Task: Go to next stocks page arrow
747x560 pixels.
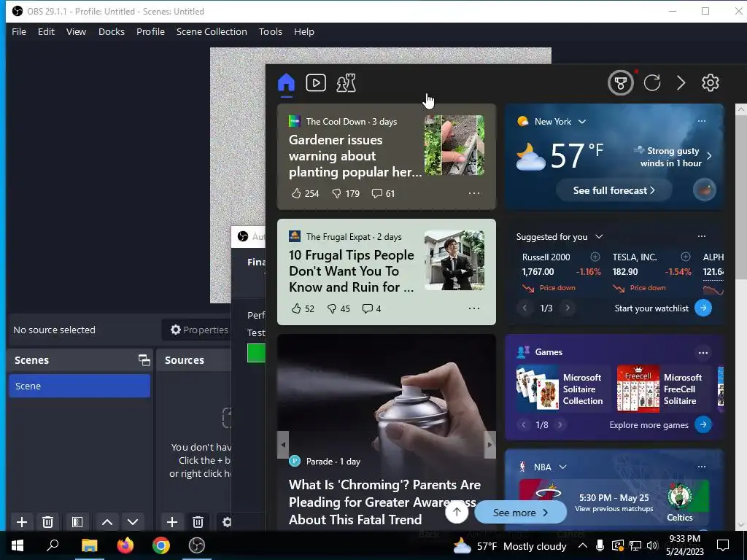Action: [x=568, y=308]
